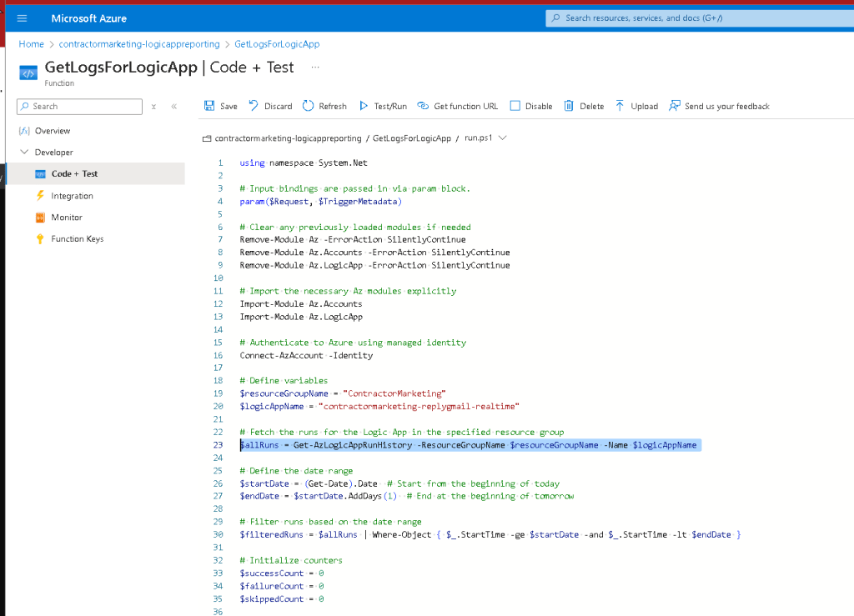Screen dimensions: 854x616
Task: Click the Microsoft Azure home title
Action: [88, 18]
